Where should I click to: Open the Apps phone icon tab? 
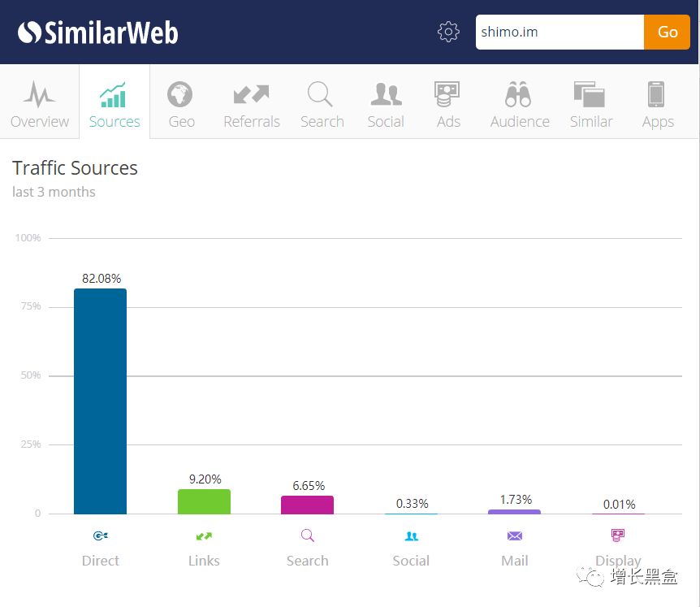tap(657, 94)
